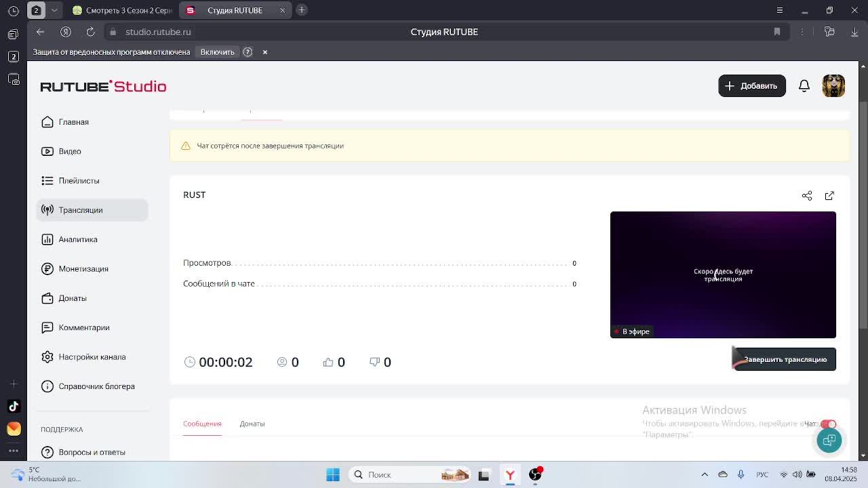The width and height of the screenshot is (868, 488).
Task: Open browser history clock icon
Action: tap(13, 11)
